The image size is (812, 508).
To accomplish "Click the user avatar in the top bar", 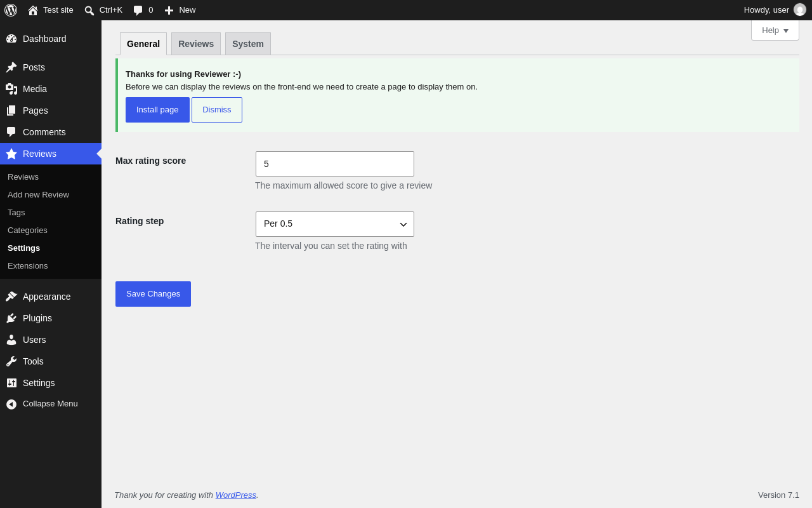I will tap(800, 10).
